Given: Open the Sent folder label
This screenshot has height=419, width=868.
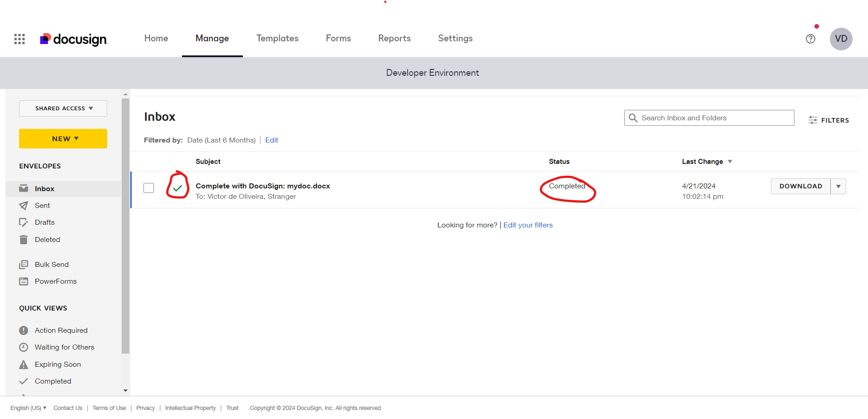Looking at the screenshot, I should [42, 206].
